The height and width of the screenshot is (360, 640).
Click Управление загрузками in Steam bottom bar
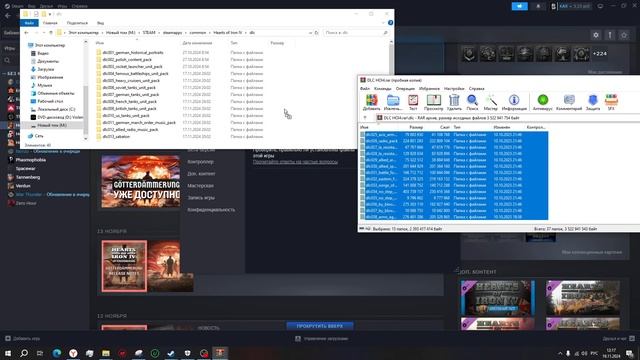tap(322, 338)
